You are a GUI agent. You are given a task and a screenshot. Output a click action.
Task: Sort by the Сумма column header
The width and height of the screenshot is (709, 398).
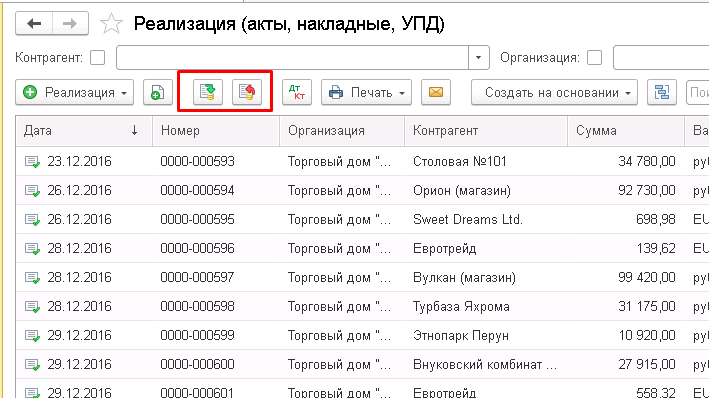[626, 131]
